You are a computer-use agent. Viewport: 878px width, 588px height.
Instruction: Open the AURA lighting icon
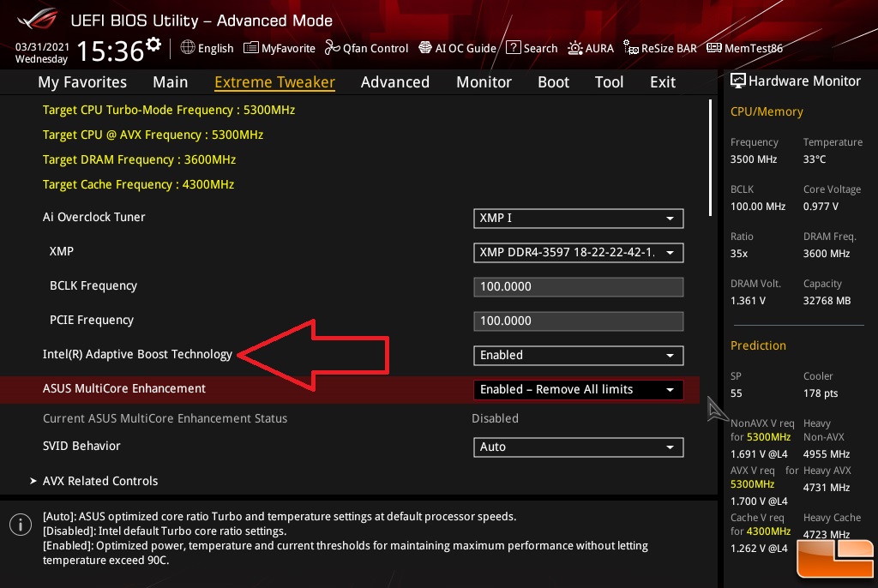[575, 48]
